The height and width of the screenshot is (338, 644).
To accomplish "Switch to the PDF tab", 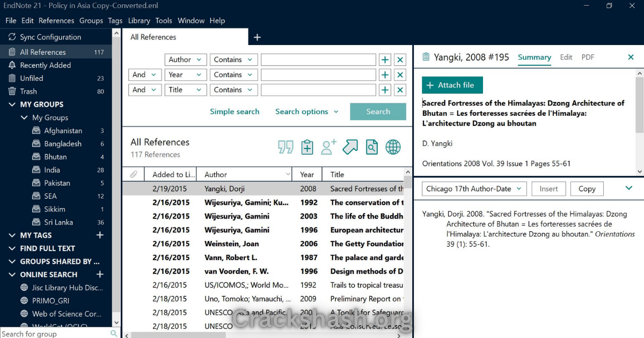I will coord(588,57).
